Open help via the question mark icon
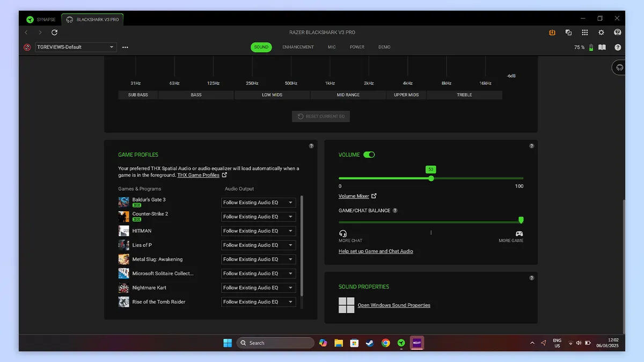This screenshot has width=644, height=362. (x=618, y=47)
